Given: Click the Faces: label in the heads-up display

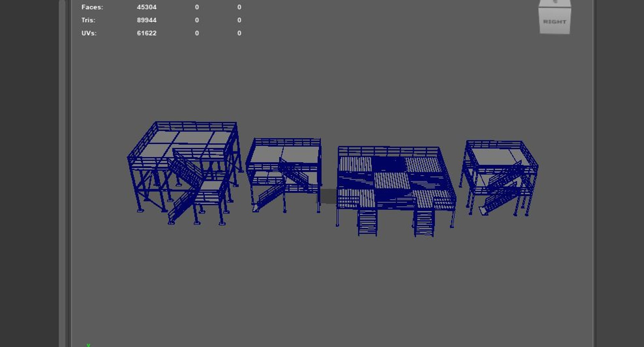Looking at the screenshot, I should [x=92, y=7].
